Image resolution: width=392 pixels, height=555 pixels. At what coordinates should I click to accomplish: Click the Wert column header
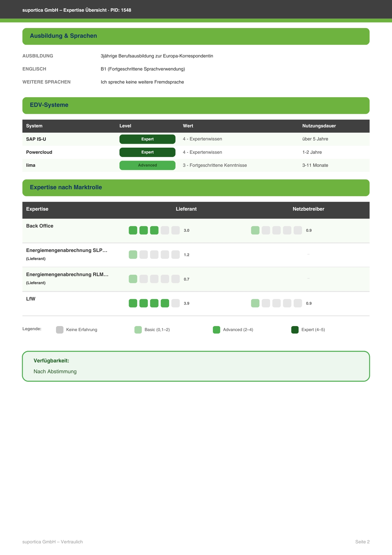(x=188, y=126)
